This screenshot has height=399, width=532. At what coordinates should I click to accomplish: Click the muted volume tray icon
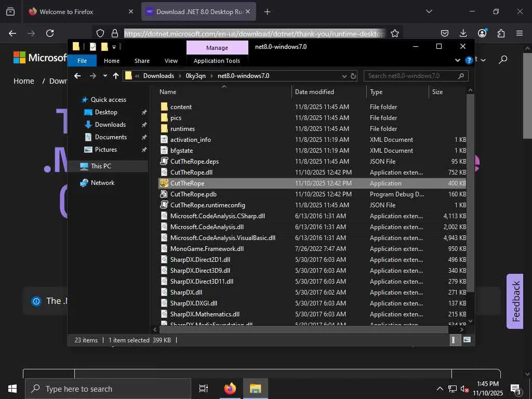[x=464, y=389]
